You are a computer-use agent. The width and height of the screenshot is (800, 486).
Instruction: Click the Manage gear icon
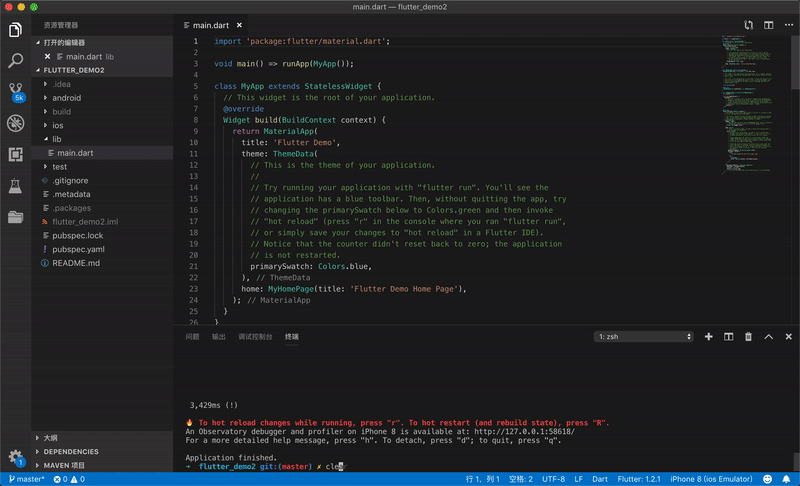point(16,456)
